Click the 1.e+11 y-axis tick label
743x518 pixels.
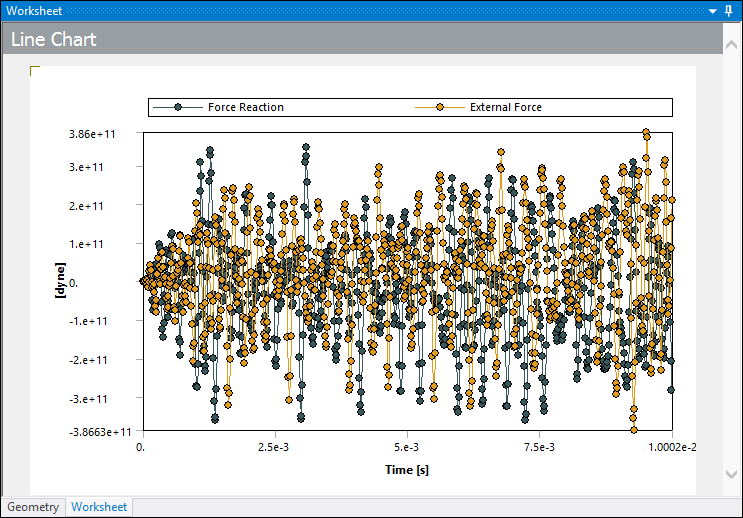(x=86, y=244)
